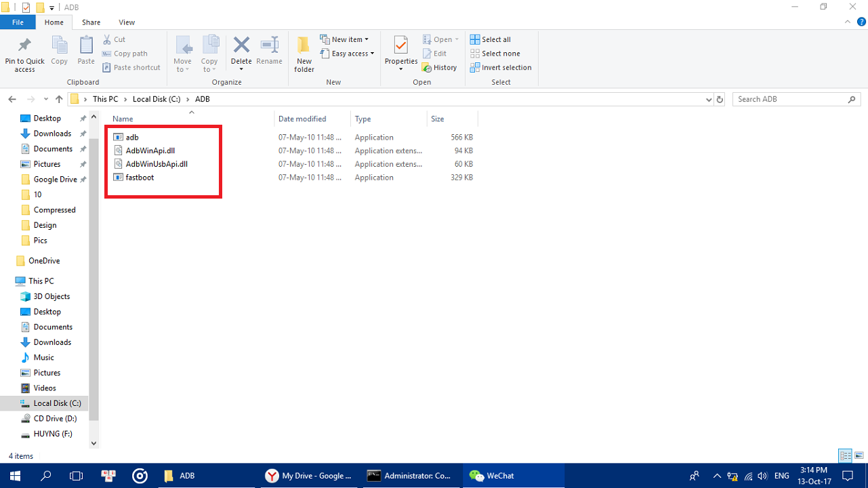Viewport: 868px width, 488px height.
Task: Click the red X Delete icon
Action: (241, 45)
